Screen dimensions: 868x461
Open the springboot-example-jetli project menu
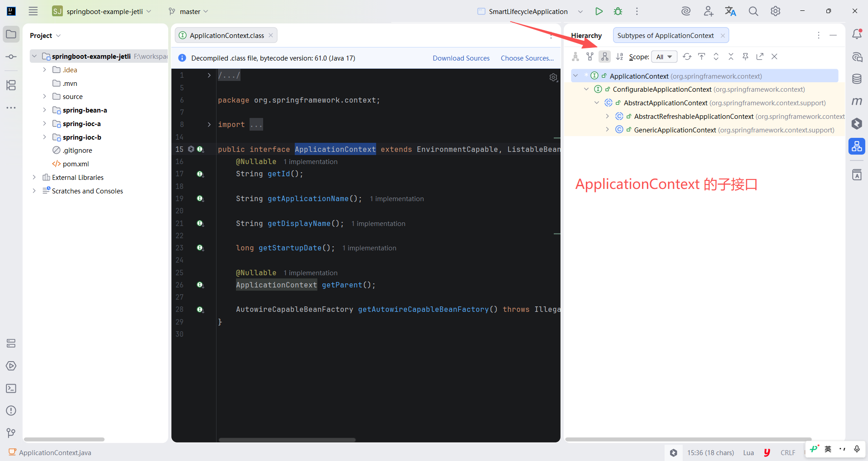click(102, 11)
